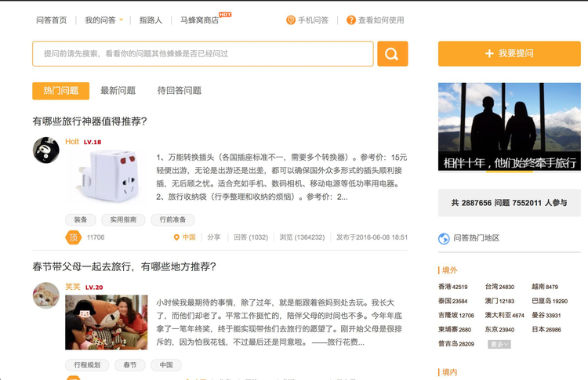The width and height of the screenshot is (588, 380).
Task: Expand 更多 in the overseas destinations list
Action: (x=499, y=344)
